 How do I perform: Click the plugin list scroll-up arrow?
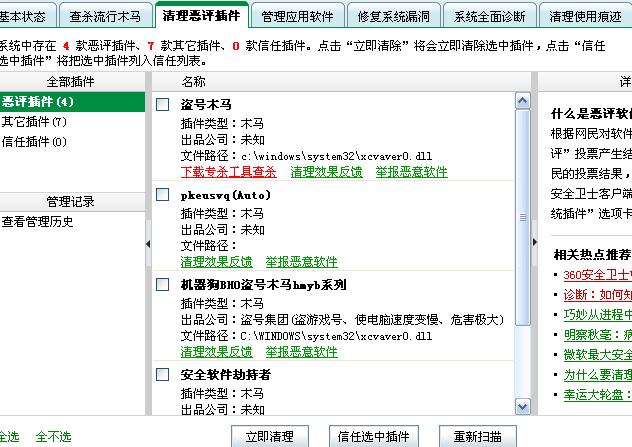[x=522, y=100]
